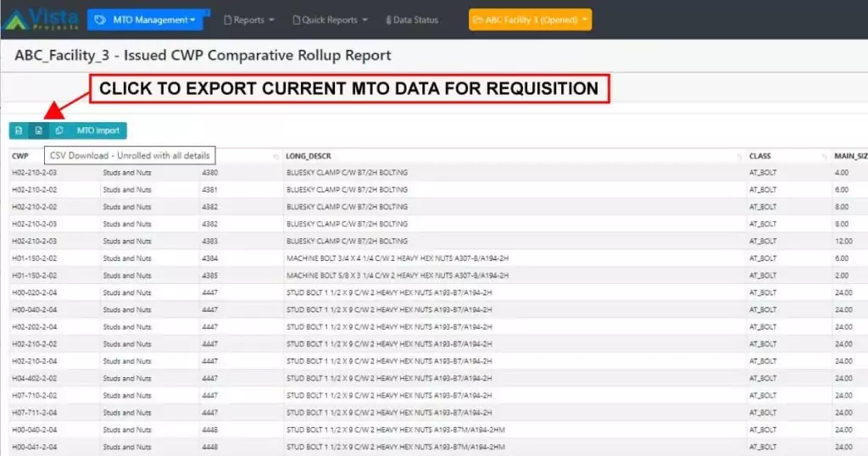This screenshot has height=456, width=868.
Task: Click CWP cell H02-202-2-04
Action: [x=34, y=327]
